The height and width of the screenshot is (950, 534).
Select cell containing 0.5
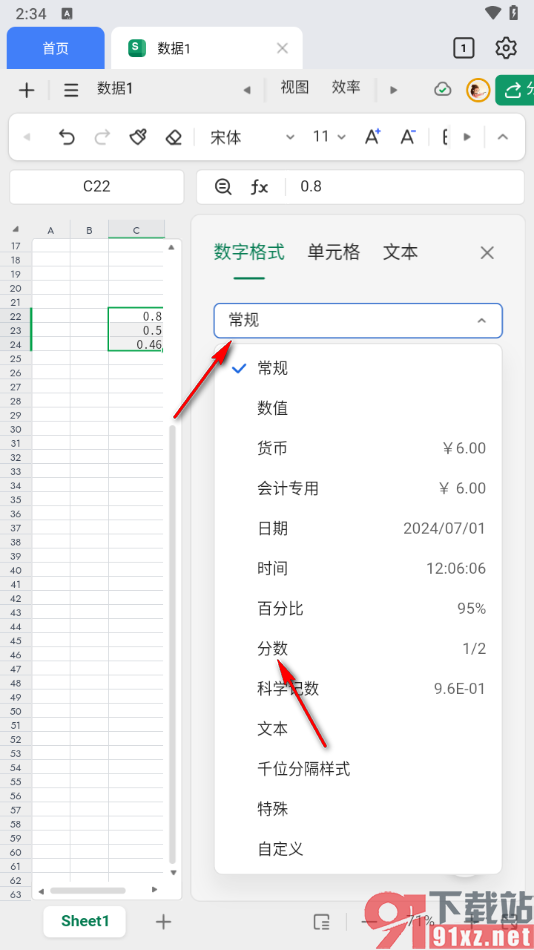(136, 331)
